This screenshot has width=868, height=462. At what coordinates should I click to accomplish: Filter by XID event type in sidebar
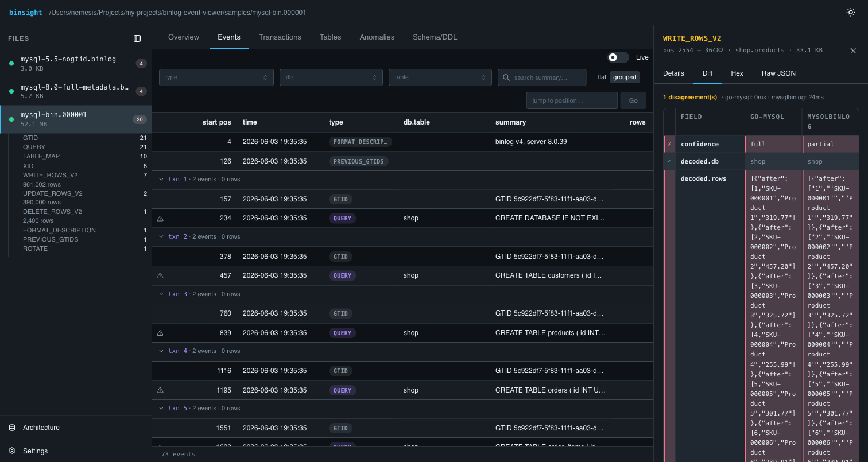tap(84, 166)
